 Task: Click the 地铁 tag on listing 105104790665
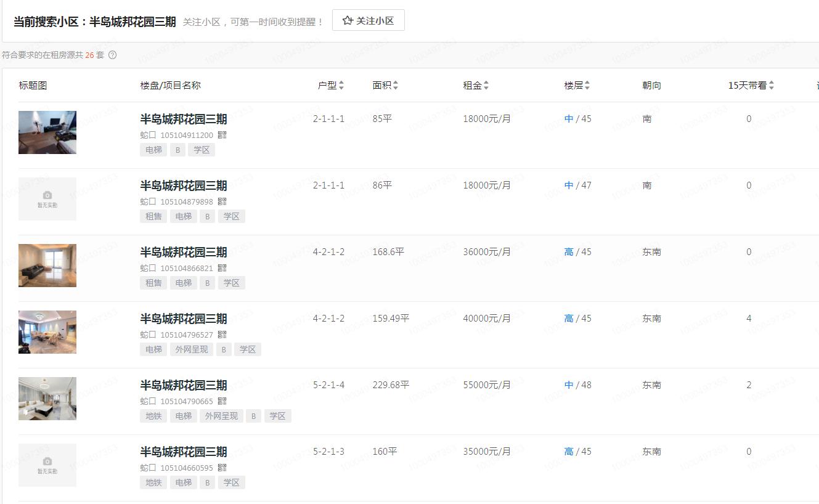pos(153,416)
